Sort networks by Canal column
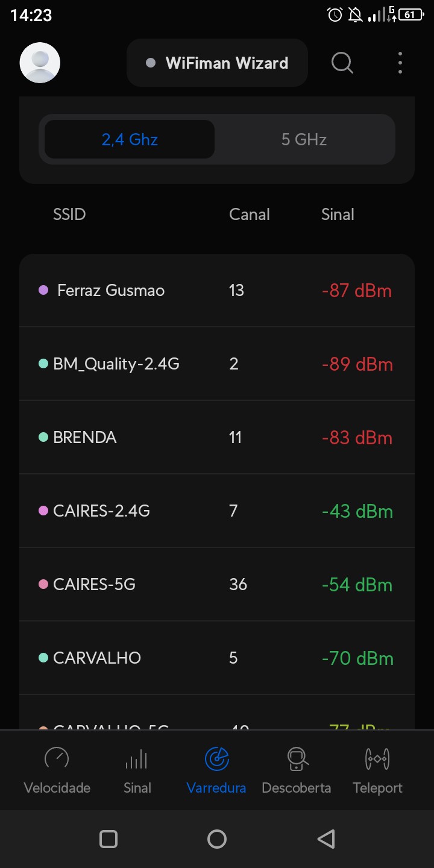Image resolution: width=434 pixels, height=868 pixels. coord(250,215)
